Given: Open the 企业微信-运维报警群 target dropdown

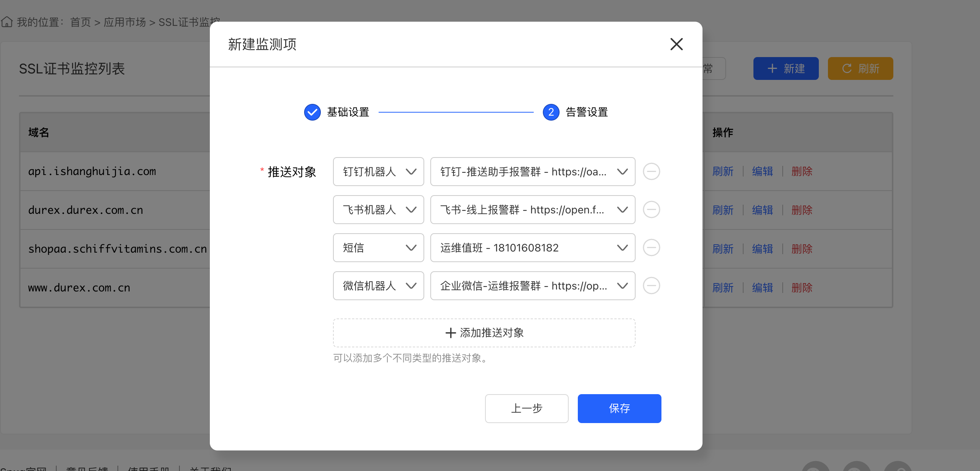Looking at the screenshot, I should coord(532,286).
